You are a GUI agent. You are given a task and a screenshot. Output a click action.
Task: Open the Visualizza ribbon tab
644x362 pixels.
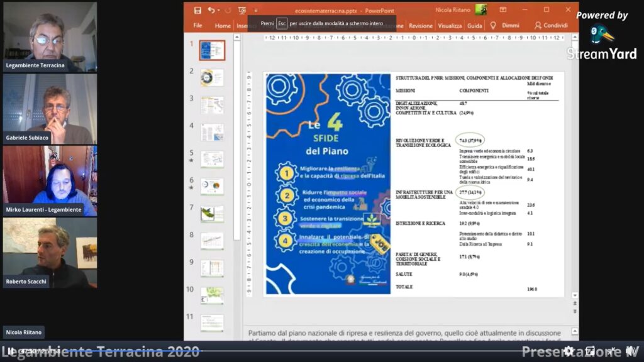coord(450,26)
